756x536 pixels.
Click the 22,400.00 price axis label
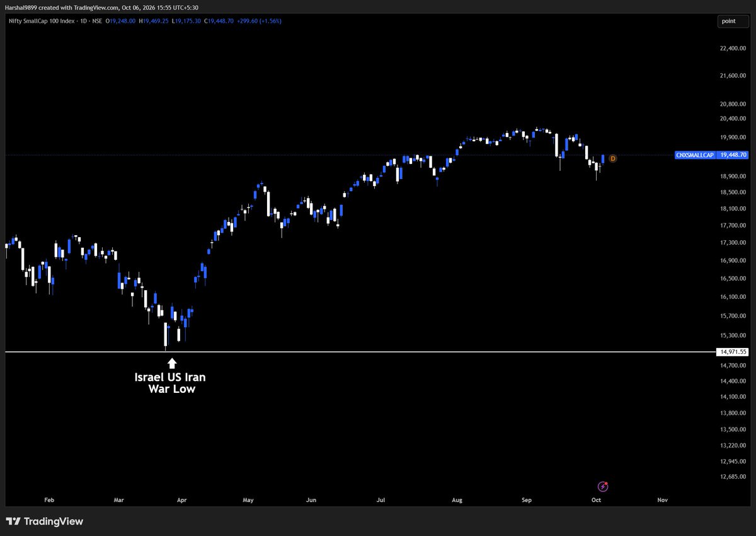pyautogui.click(x=733, y=48)
